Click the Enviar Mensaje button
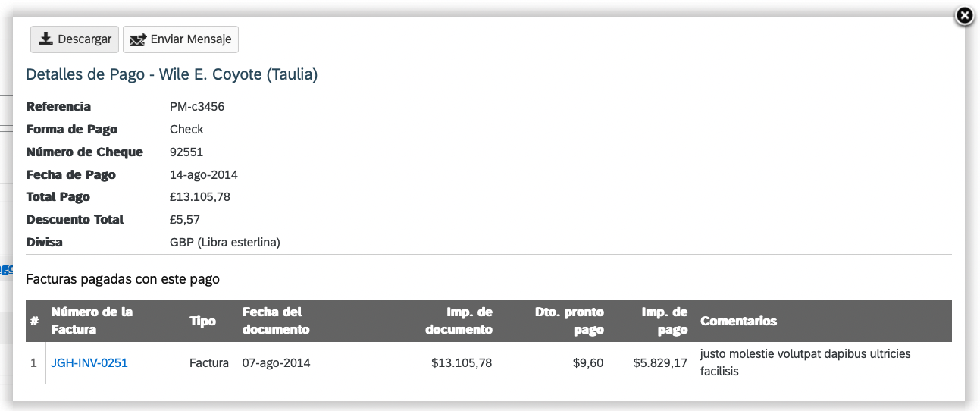The image size is (980, 411). pos(180,39)
